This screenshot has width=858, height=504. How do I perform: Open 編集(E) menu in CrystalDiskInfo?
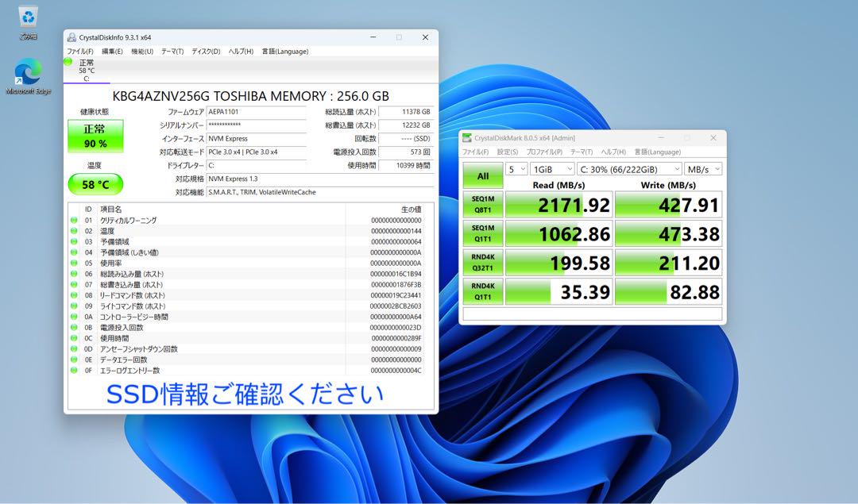pos(112,52)
